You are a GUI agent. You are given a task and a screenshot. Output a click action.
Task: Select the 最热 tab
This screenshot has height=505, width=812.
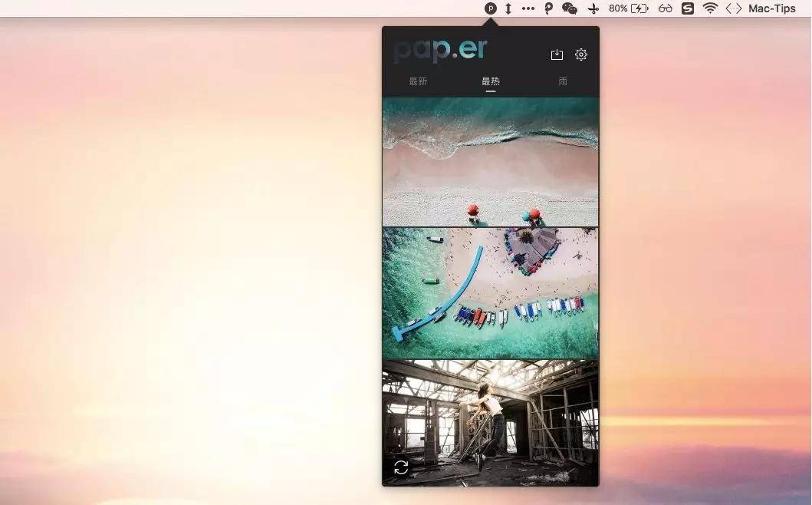pyautogui.click(x=490, y=81)
